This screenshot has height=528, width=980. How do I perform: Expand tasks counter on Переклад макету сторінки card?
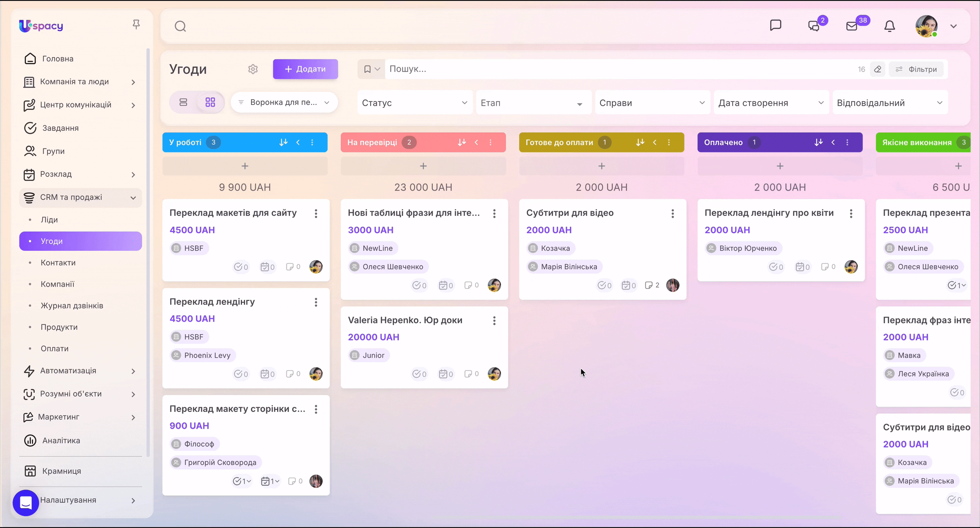pos(242,481)
